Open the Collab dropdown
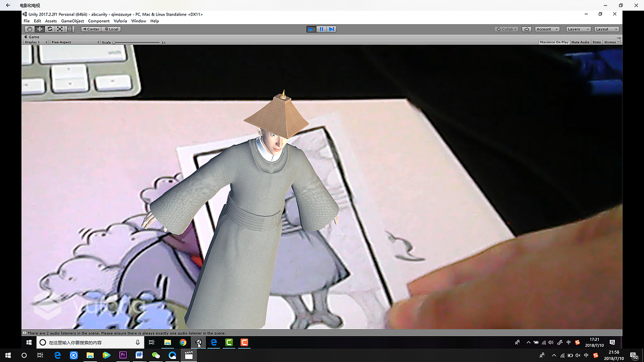 pyautogui.click(x=507, y=29)
